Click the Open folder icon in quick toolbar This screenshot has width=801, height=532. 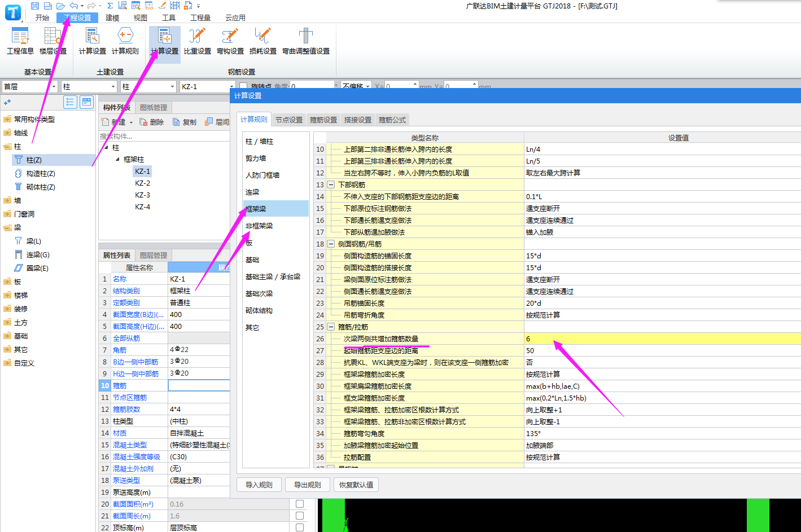pyautogui.click(x=60, y=6)
